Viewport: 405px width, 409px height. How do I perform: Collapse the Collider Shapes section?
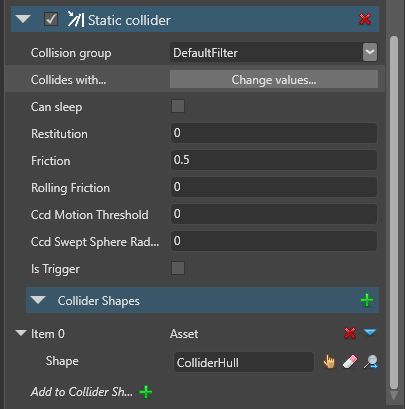[38, 300]
